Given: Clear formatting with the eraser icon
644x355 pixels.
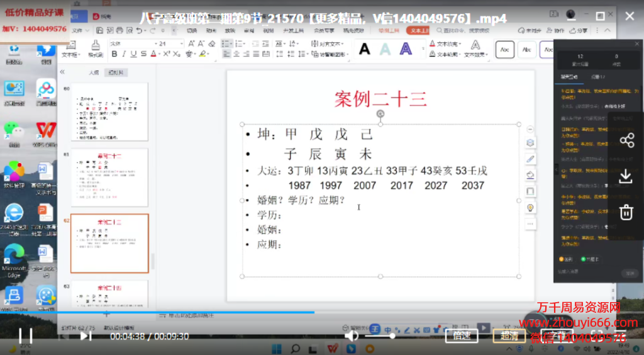Looking at the screenshot, I should 211,43.
